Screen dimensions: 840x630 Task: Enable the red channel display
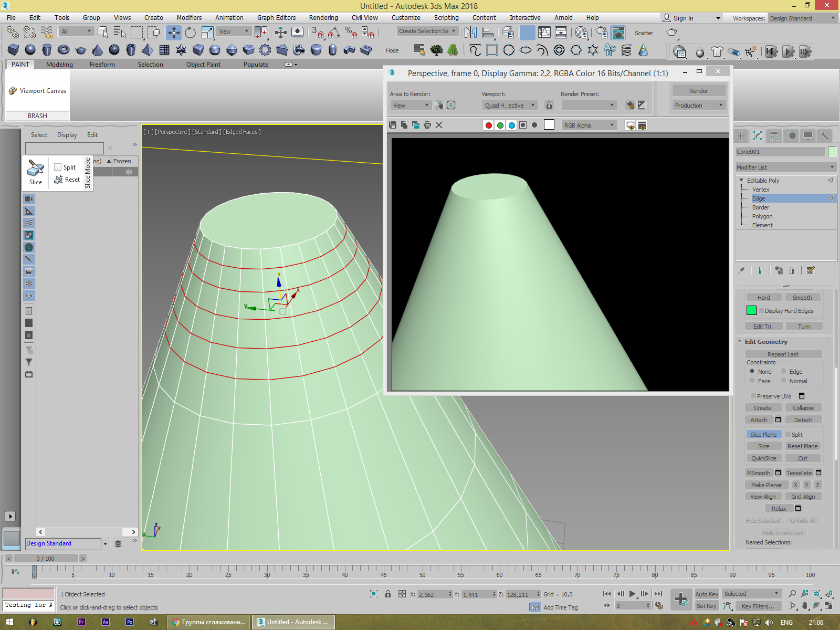[x=488, y=125]
